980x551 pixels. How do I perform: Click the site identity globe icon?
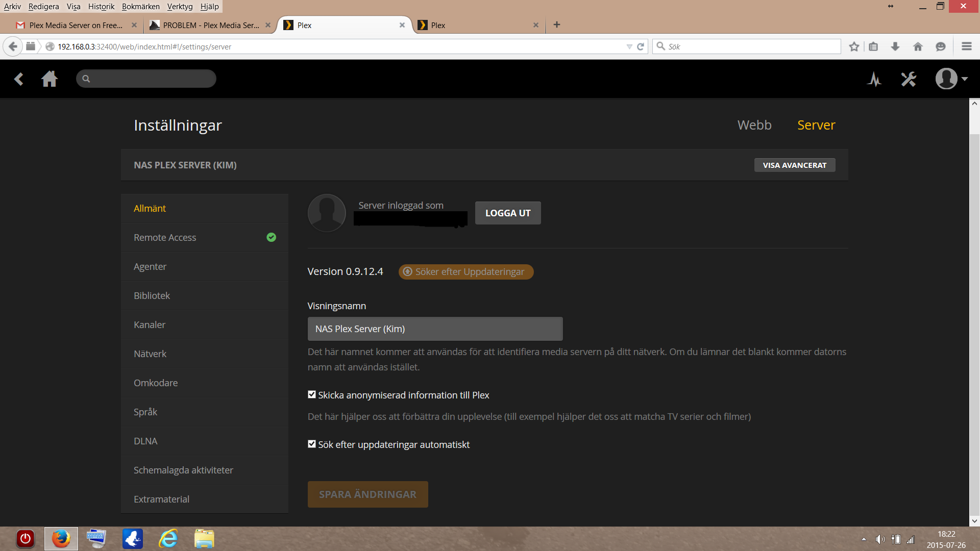50,46
